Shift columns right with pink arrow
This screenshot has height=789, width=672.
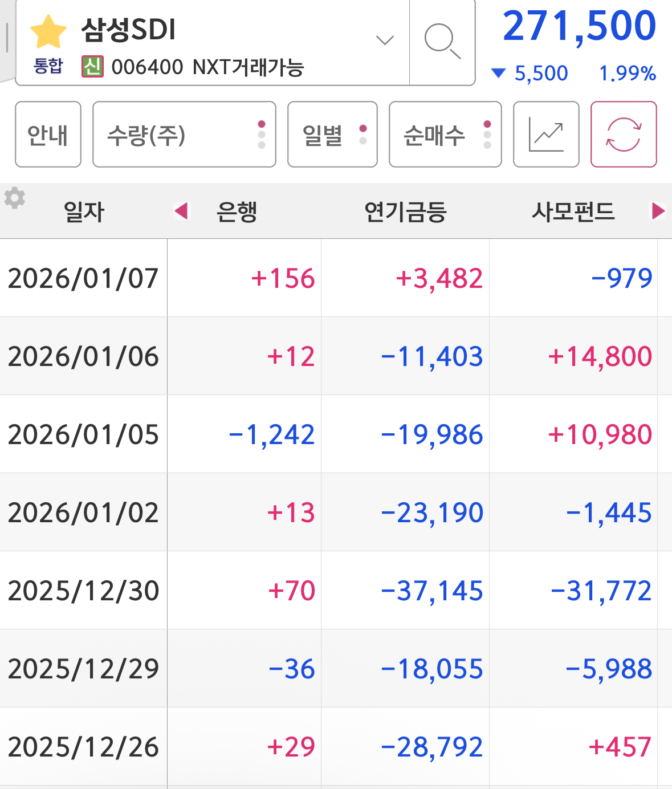click(x=658, y=211)
